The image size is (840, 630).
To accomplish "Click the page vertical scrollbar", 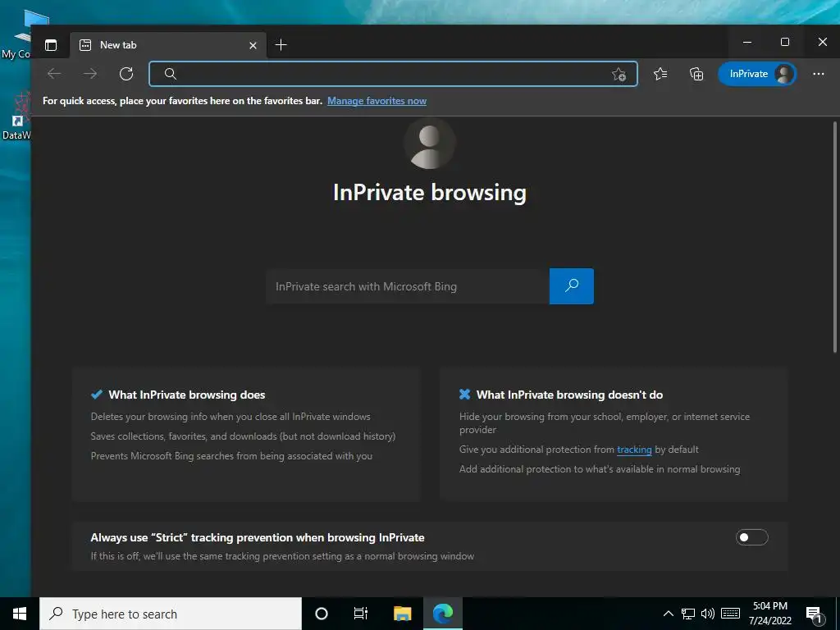I will click(x=834, y=237).
